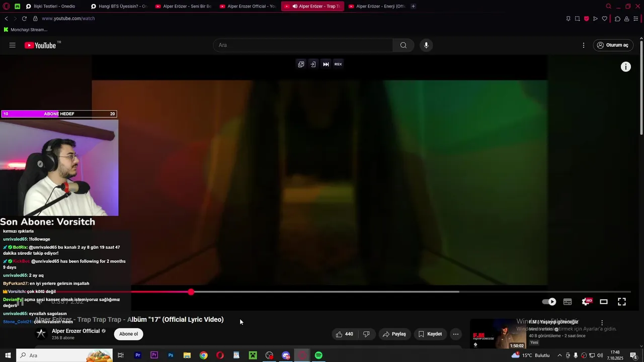The width and height of the screenshot is (644, 362).
Task: Open player quality settings gear
Action: coord(586,302)
